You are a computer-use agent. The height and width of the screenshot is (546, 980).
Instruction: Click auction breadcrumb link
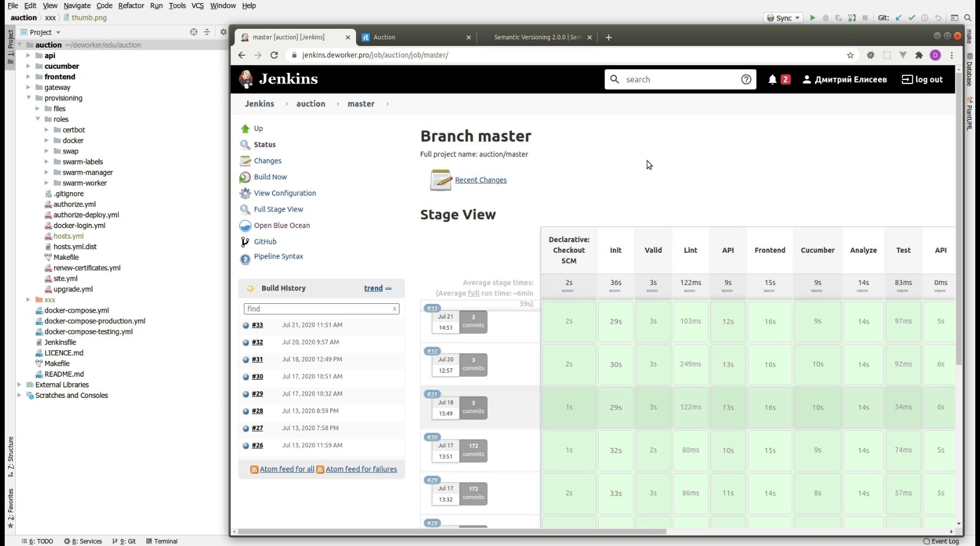click(x=311, y=103)
